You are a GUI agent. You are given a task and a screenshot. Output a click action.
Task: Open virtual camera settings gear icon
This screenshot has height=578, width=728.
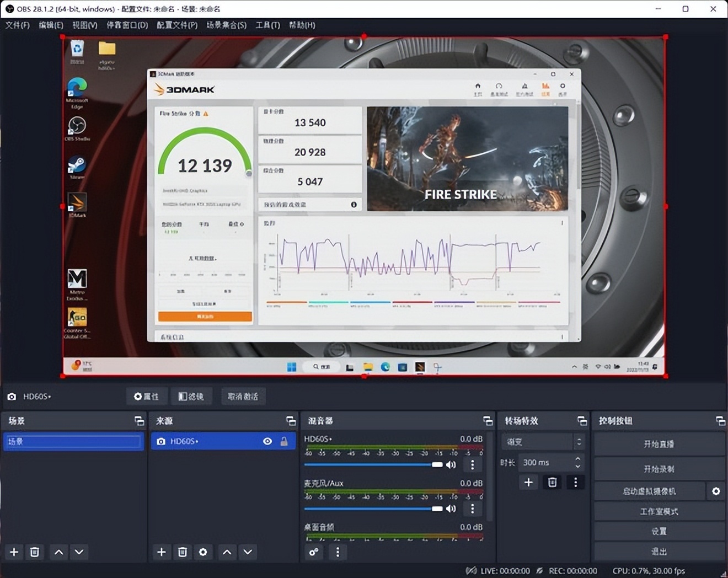coord(716,491)
